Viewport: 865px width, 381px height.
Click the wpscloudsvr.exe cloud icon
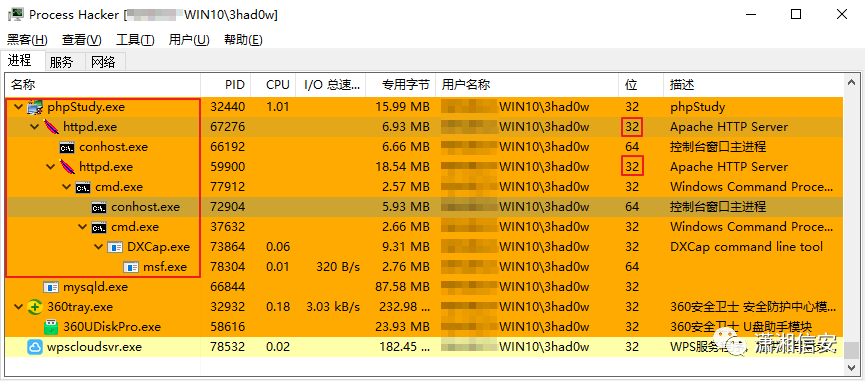pos(35,347)
